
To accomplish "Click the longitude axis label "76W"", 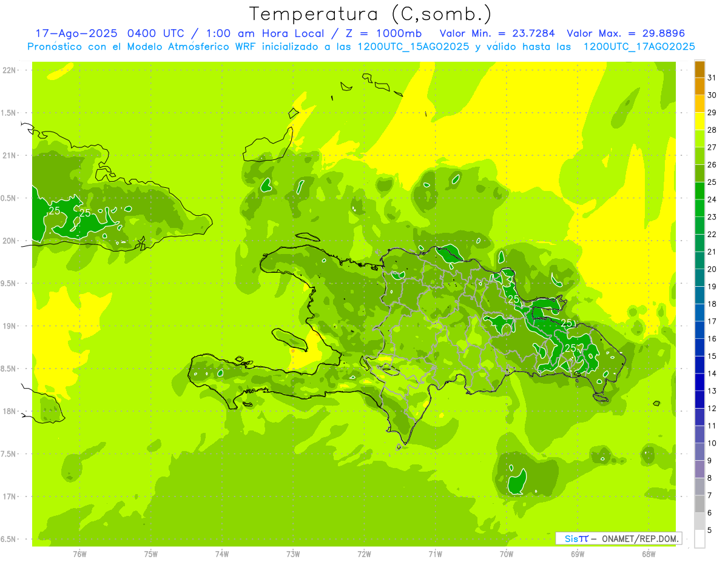I will tap(79, 554).
